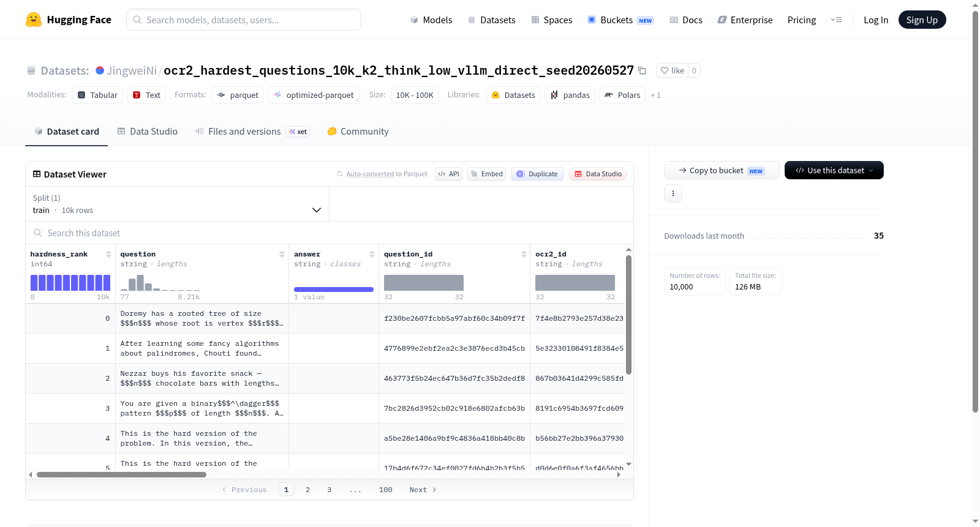This screenshot has width=980, height=527.
Task: Click the Embed button
Action: point(486,174)
